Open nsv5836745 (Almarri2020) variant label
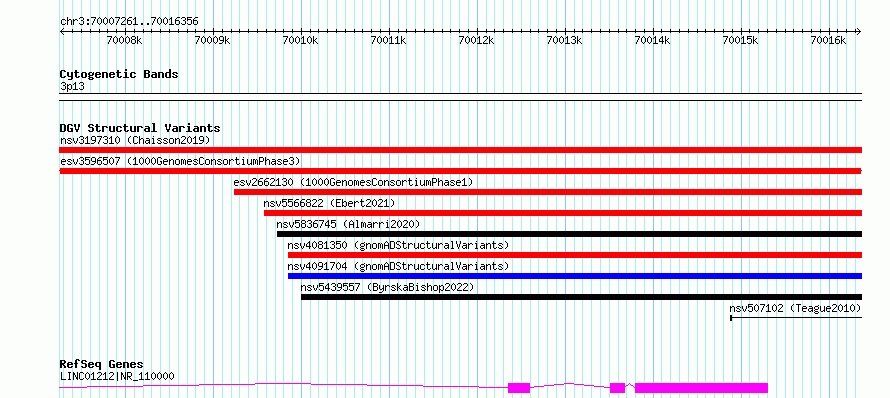The width and height of the screenshot is (890, 398). pyautogui.click(x=349, y=224)
